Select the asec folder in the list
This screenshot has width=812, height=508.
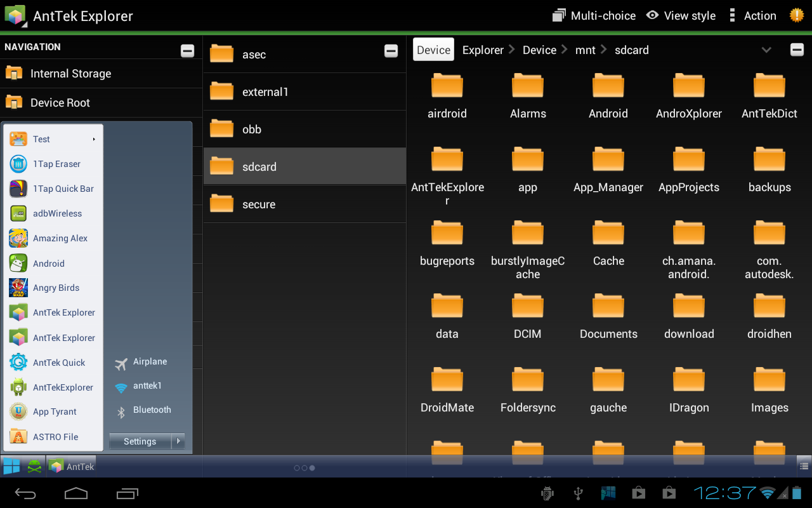304,55
